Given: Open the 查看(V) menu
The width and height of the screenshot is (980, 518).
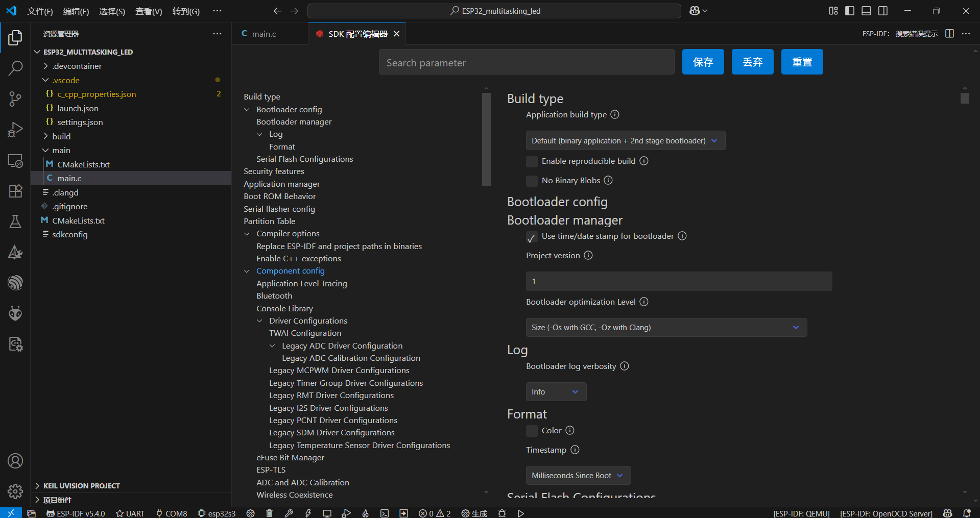Looking at the screenshot, I should click(149, 11).
